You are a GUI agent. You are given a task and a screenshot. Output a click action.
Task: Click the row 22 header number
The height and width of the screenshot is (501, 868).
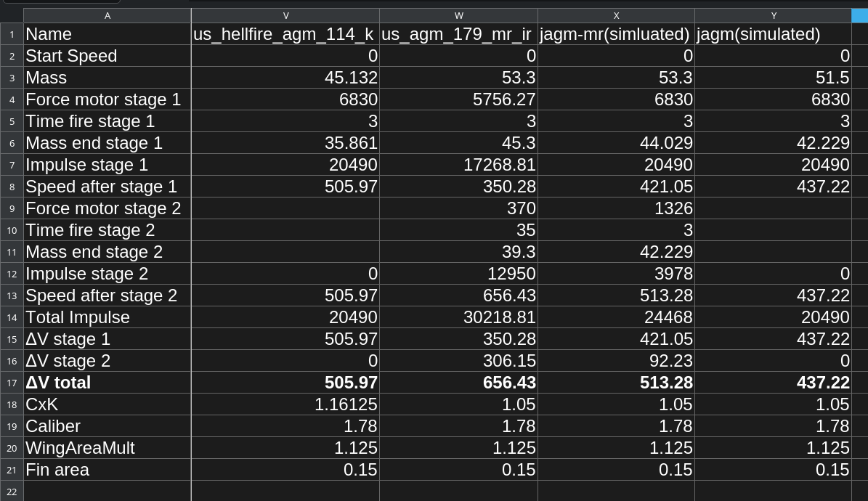(12, 491)
